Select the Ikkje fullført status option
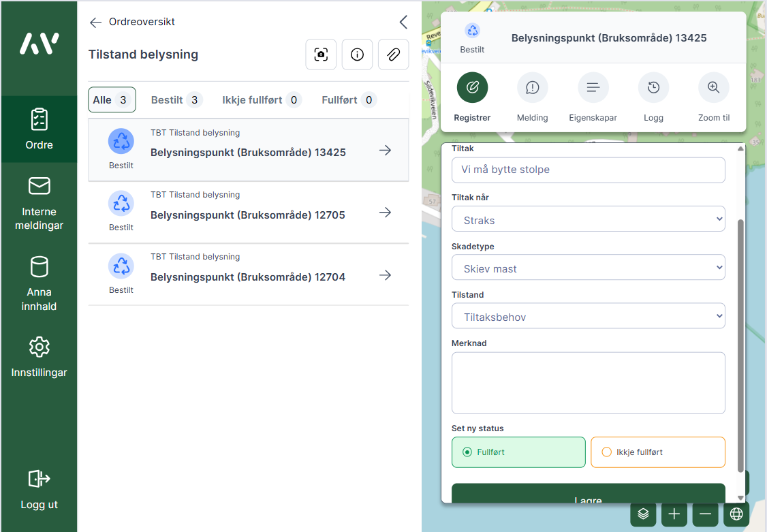The image size is (767, 532). (607, 452)
